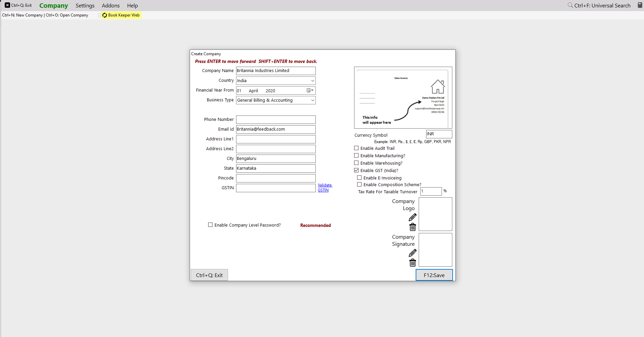
Task: Enable Company Level Password checkbox
Action: (x=211, y=225)
